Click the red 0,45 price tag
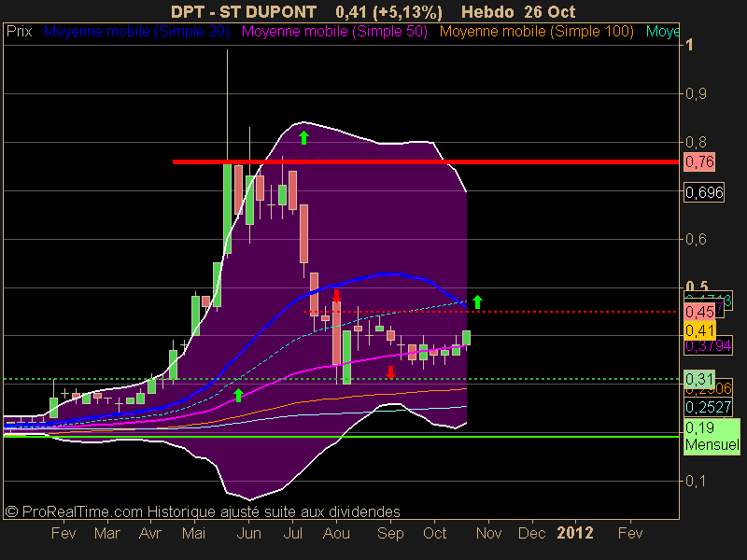The image size is (747, 560). coord(699,312)
